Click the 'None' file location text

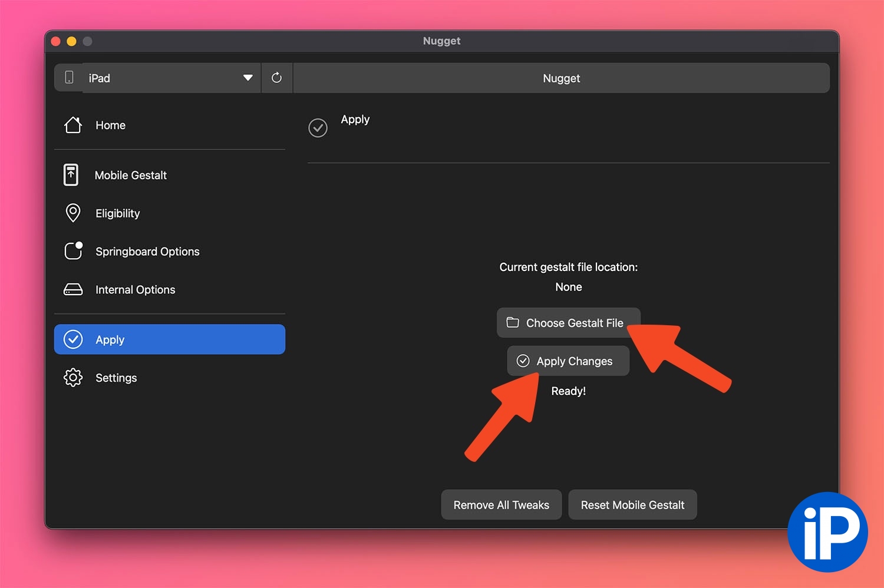pyautogui.click(x=568, y=287)
